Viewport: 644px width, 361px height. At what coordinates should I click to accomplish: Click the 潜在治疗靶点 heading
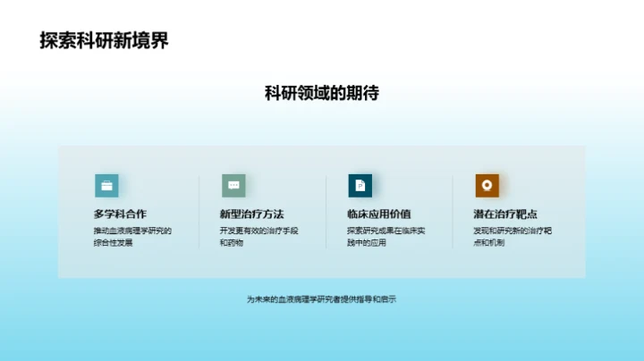505,214
